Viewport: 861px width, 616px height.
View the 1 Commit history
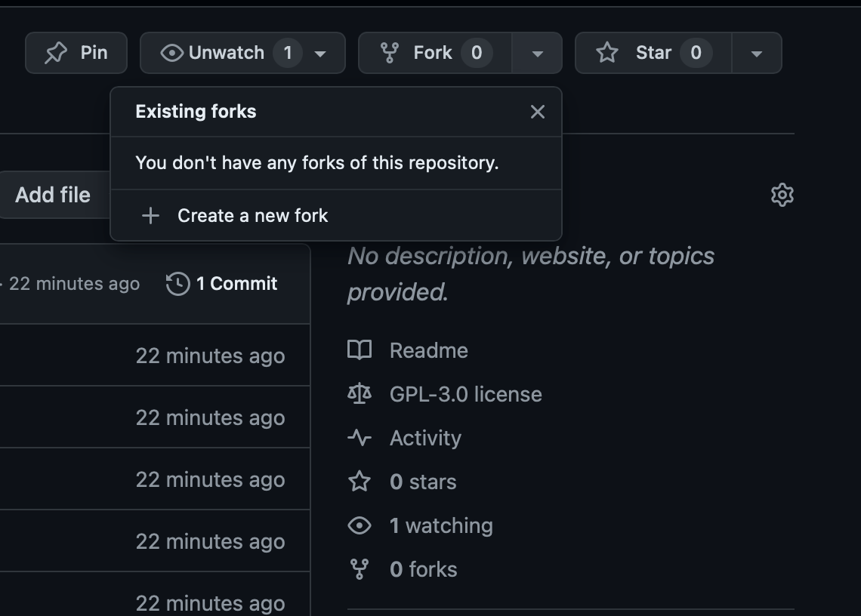pyautogui.click(x=236, y=284)
